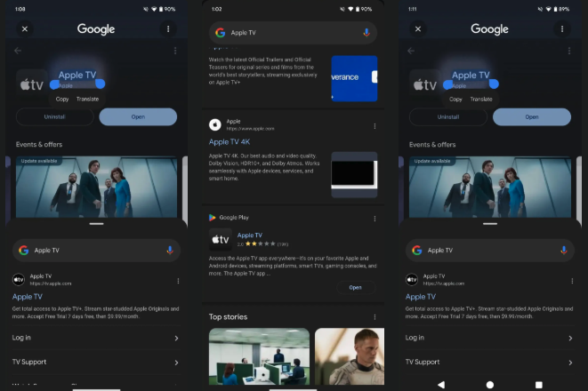Close the Google overlay in right phone

(418, 28)
